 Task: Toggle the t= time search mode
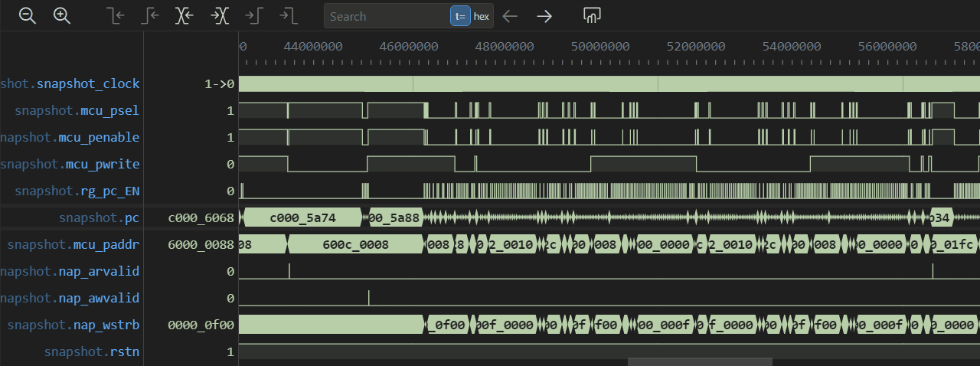tap(460, 16)
